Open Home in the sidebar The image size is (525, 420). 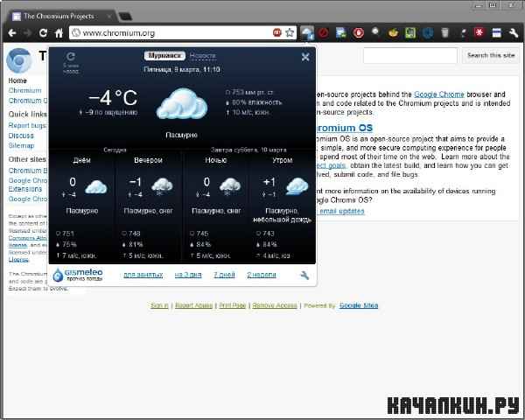coord(17,80)
